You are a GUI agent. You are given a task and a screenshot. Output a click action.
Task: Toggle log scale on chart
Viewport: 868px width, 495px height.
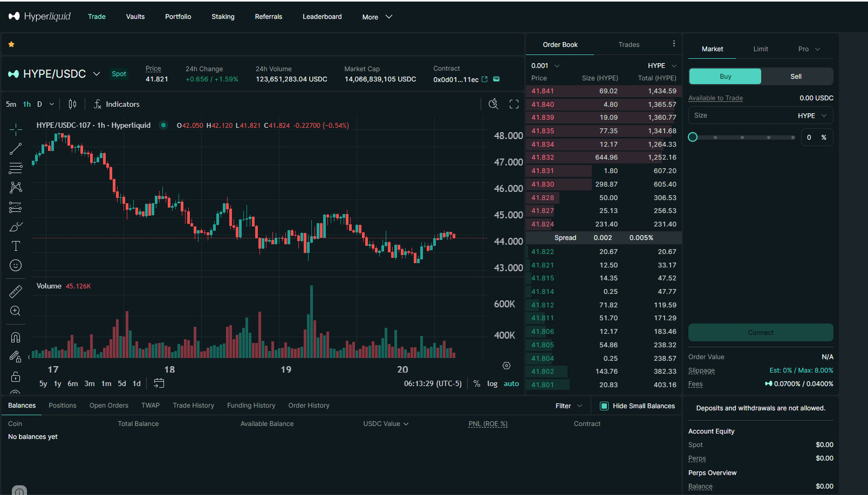click(492, 384)
